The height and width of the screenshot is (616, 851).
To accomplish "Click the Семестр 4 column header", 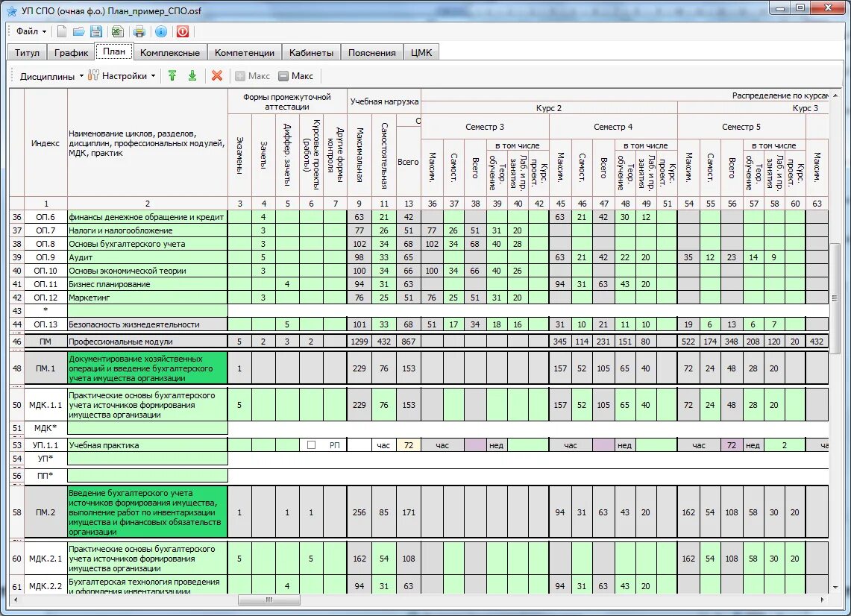I will (x=613, y=127).
